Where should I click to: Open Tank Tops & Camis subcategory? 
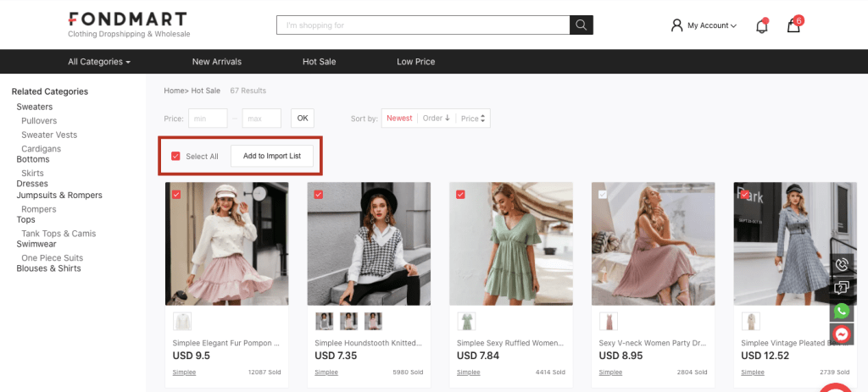[x=58, y=234]
